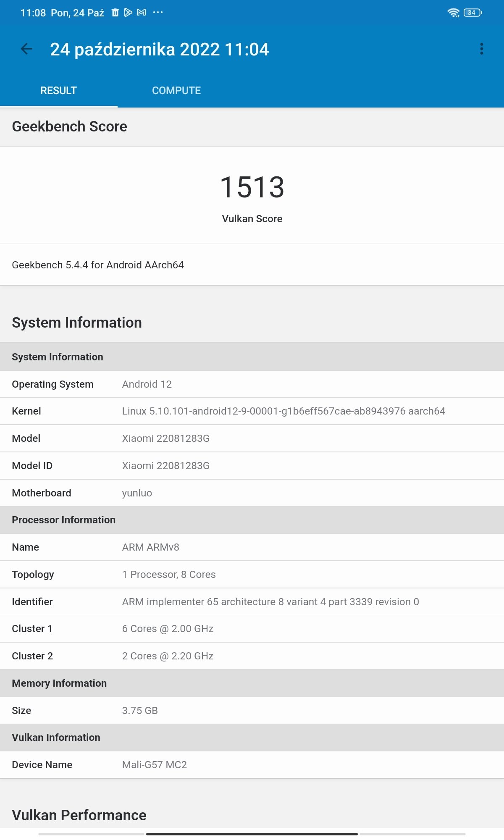Tap the Play Store notification icon

(128, 13)
